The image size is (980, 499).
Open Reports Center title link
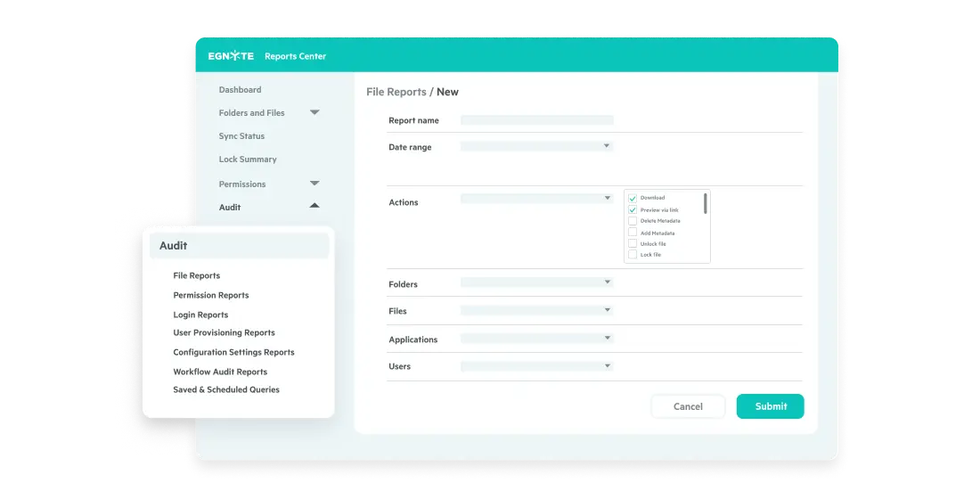click(x=295, y=56)
